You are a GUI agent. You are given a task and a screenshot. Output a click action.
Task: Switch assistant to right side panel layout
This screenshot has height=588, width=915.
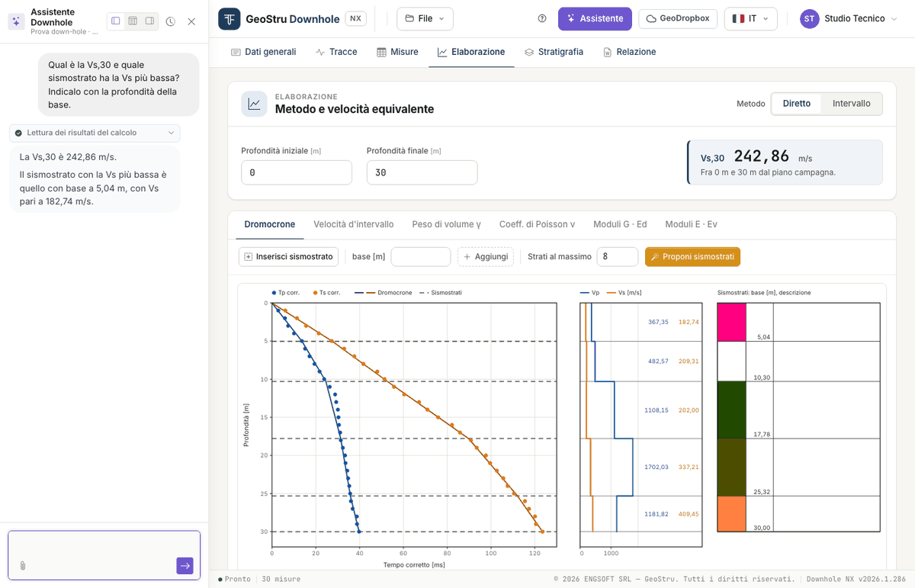pos(149,21)
